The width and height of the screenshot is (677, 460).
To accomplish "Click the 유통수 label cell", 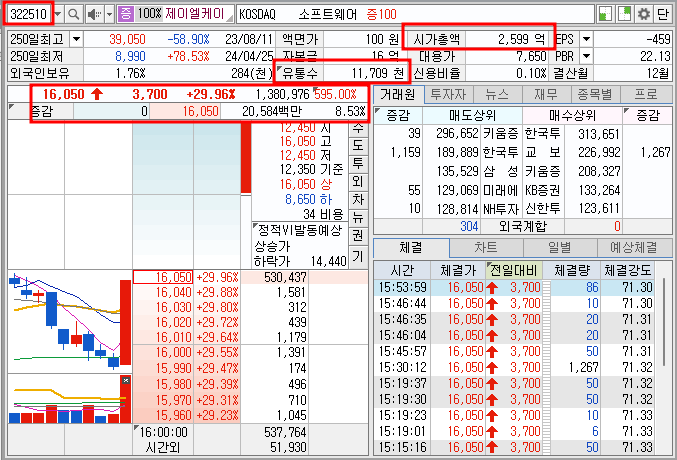I will click(x=300, y=73).
